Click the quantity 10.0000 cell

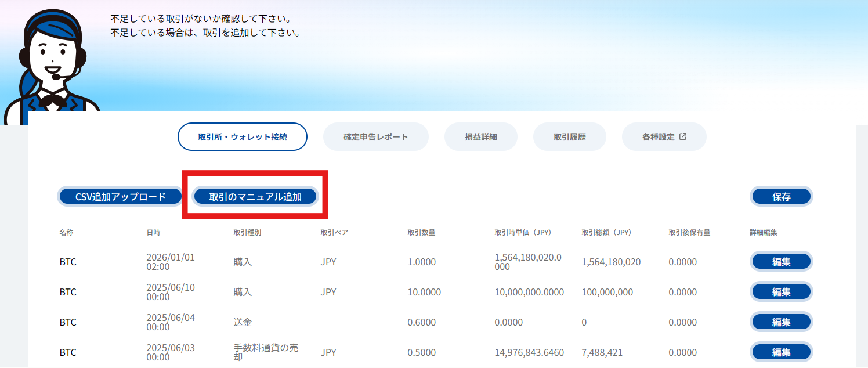[424, 292]
